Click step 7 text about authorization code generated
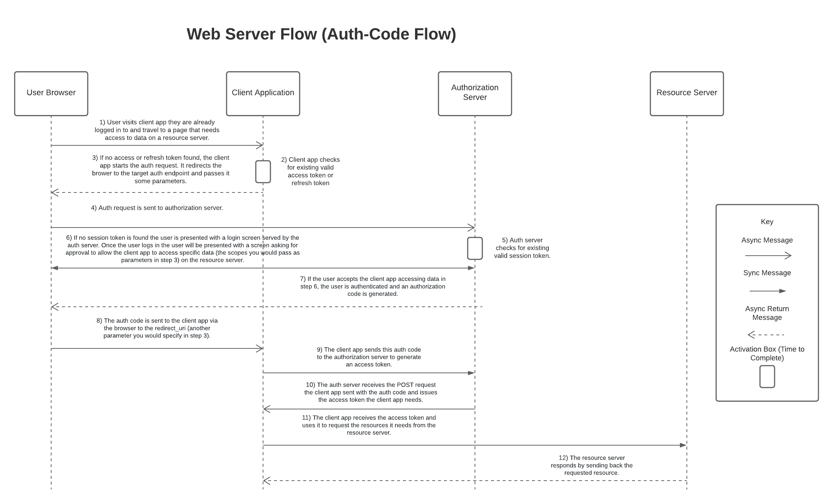 [x=373, y=286]
